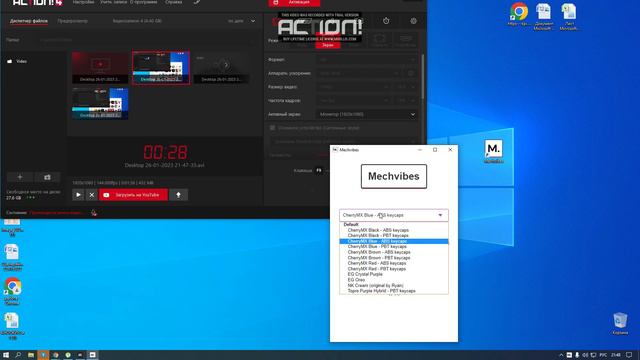640x360 pixels.
Task: Open Chrome from the taskbar
Action: [x=56, y=355]
